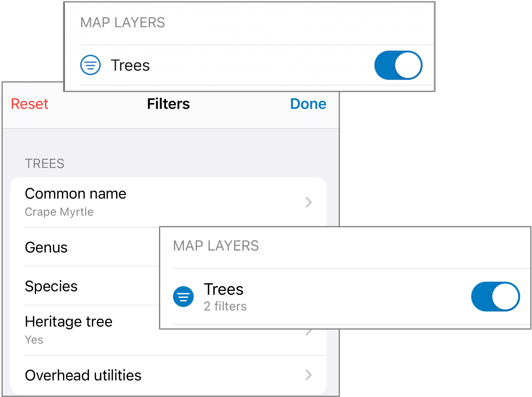The width and height of the screenshot is (532, 397).
Task: Tap Yes under Heritage tree
Action: click(34, 340)
